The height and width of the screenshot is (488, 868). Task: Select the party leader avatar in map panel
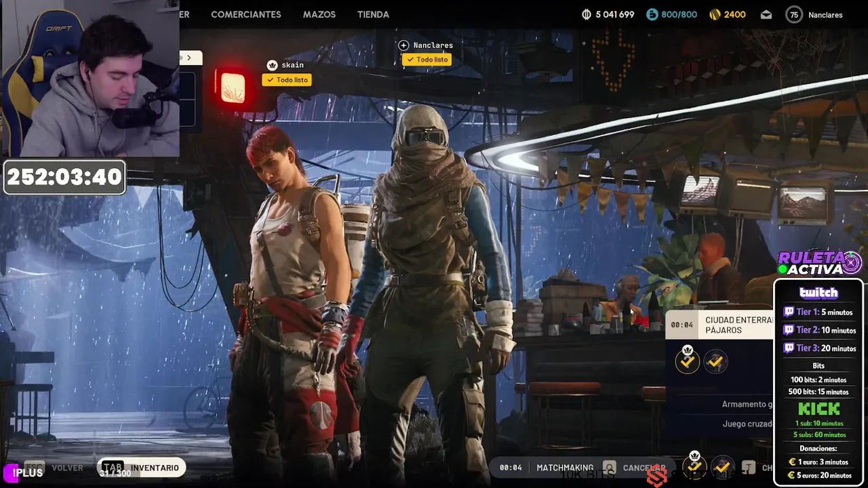tap(688, 362)
